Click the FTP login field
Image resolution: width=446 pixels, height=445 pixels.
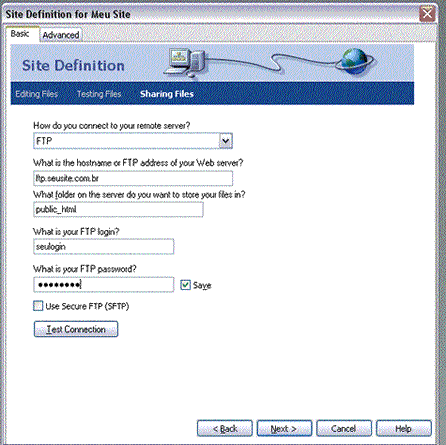coord(104,247)
